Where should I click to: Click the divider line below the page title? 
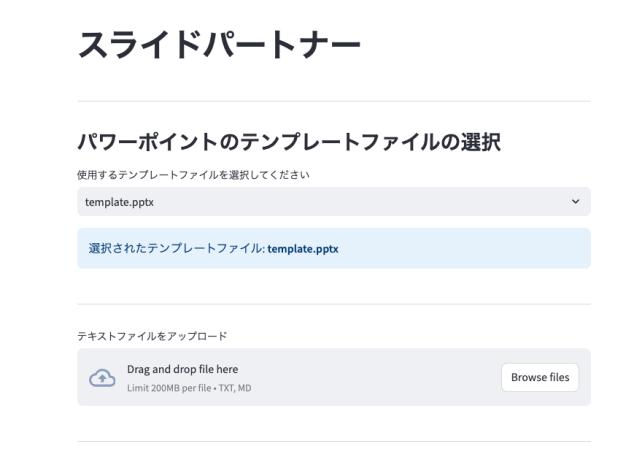pos(333,101)
